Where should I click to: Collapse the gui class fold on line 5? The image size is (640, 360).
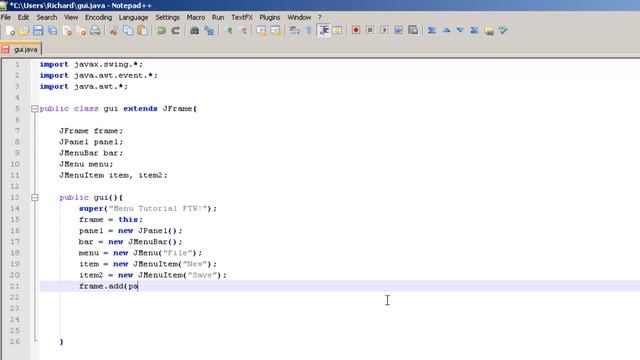tap(35, 109)
